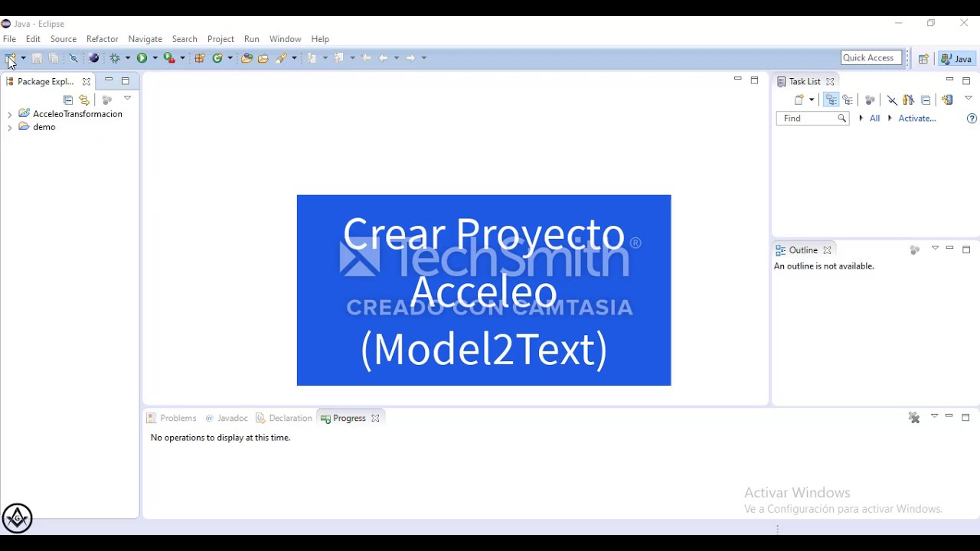This screenshot has width=980, height=551.
Task: Click the Activate... task link
Action: 917,119
